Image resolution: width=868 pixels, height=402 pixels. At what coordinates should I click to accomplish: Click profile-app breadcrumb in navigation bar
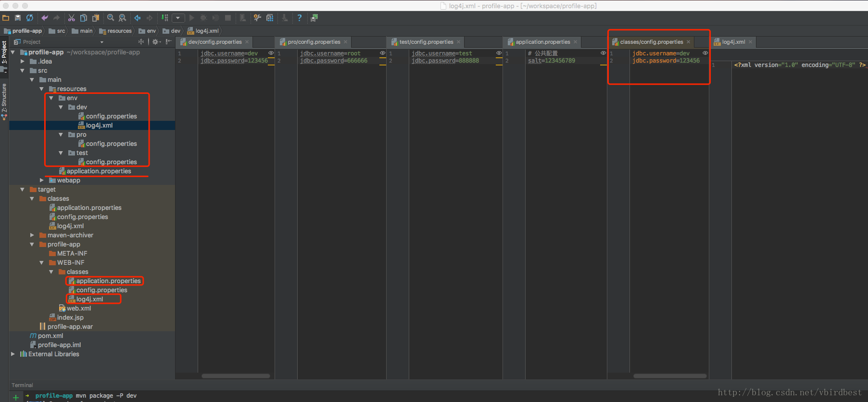point(23,31)
